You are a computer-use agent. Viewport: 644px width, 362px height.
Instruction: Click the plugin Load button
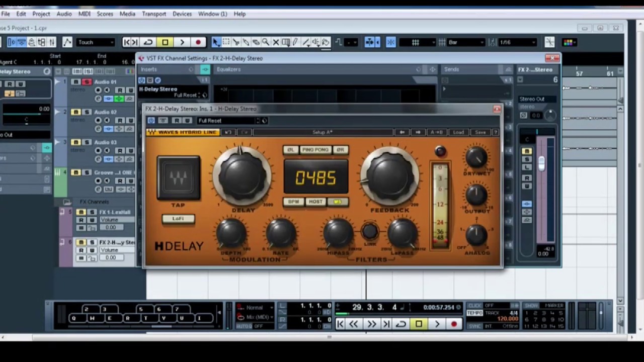(458, 132)
